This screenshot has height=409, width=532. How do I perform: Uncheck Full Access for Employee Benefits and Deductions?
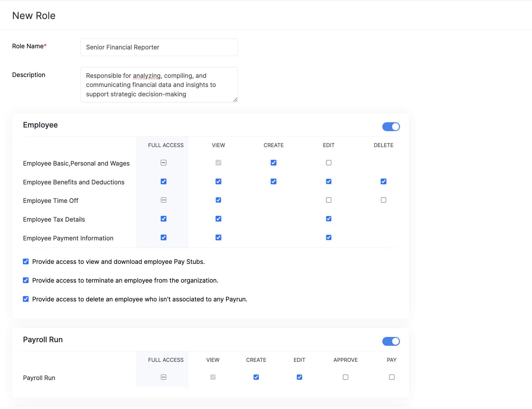click(x=163, y=181)
